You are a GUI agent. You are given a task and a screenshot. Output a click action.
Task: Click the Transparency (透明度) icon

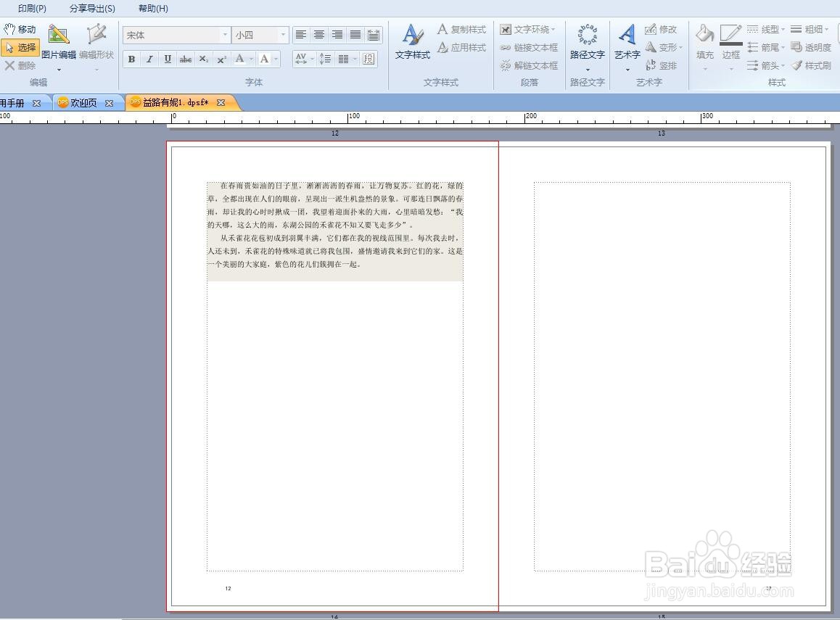click(811, 48)
